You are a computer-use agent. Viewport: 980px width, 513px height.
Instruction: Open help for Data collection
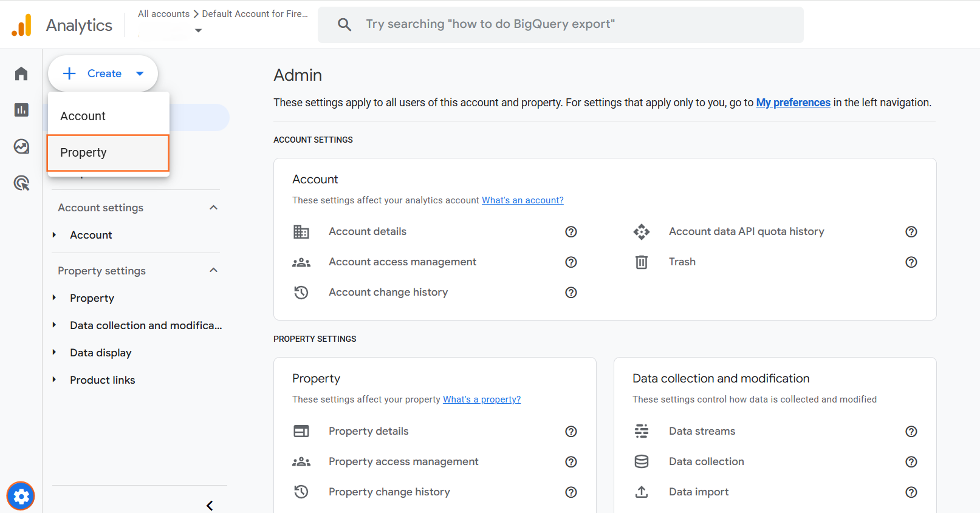coord(911,461)
